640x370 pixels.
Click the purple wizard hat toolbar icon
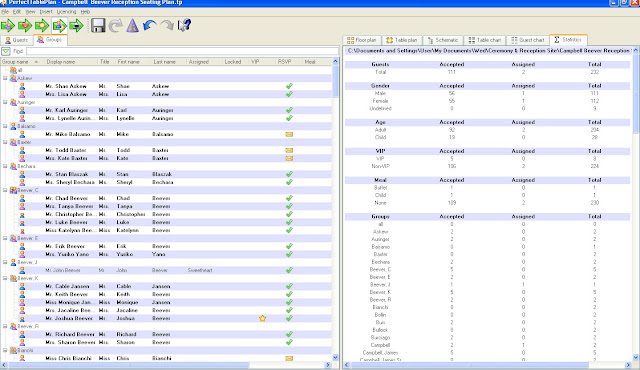[x=133, y=25]
